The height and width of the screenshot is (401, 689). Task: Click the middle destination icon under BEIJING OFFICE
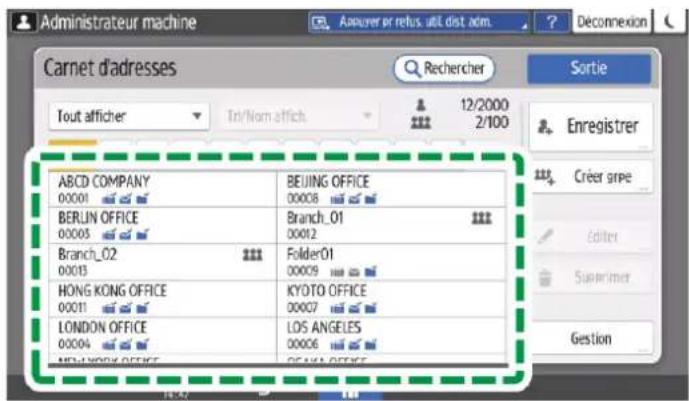pos(354,199)
